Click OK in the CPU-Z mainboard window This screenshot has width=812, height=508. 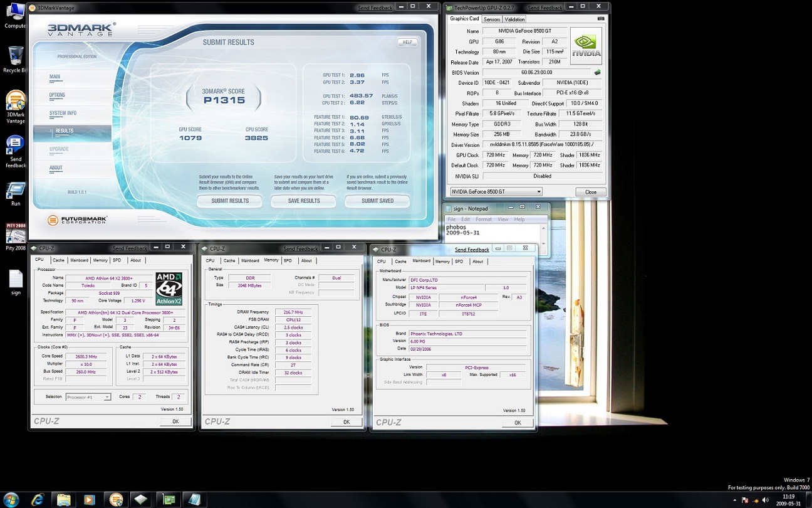click(x=518, y=422)
